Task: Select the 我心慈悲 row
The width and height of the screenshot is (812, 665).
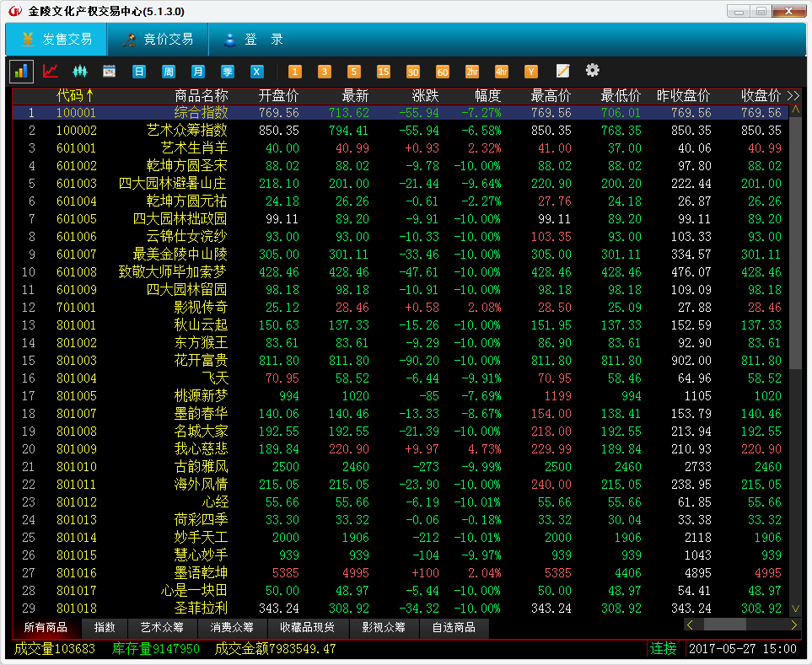Action: [401, 449]
